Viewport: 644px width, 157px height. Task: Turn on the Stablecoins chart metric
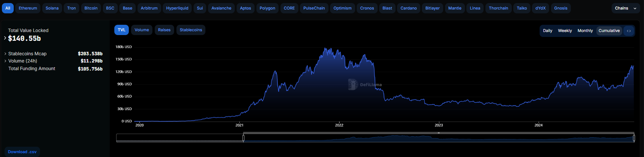coord(191,30)
